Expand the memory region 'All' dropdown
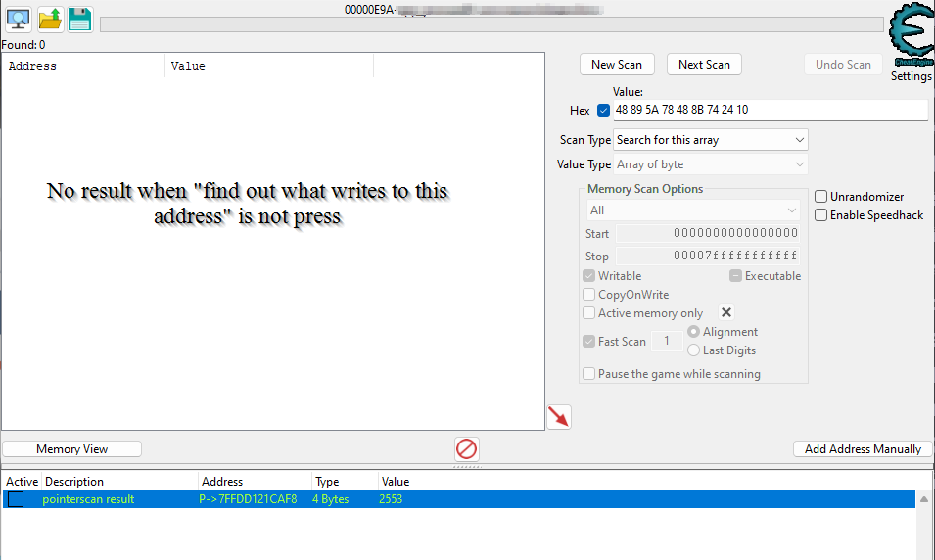The image size is (935, 560). (693, 210)
